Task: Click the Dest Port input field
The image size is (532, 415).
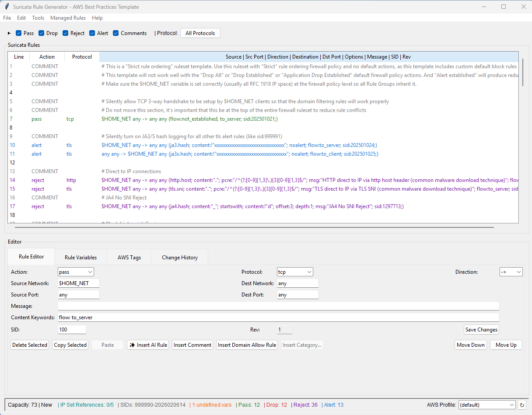Action: (298, 295)
